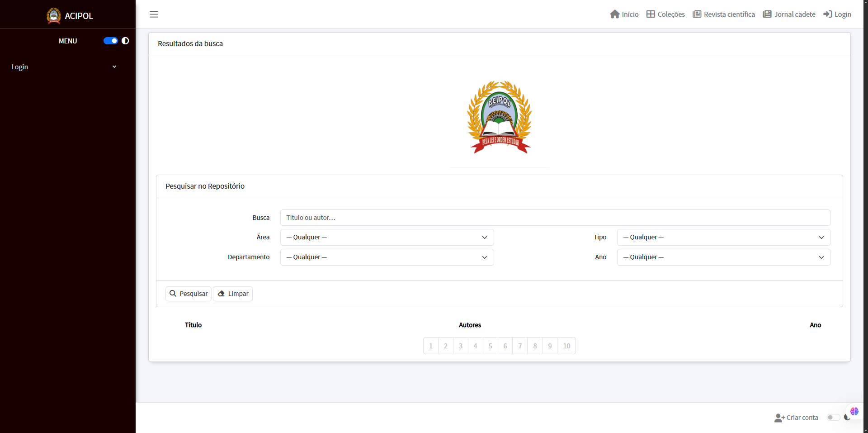Go to page 5 in the pagination

pos(490,346)
